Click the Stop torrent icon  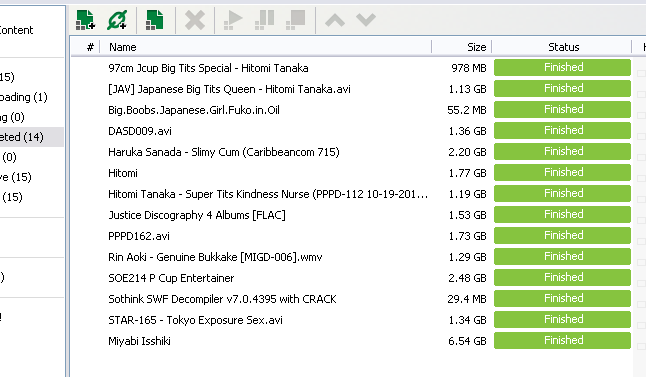(296, 20)
